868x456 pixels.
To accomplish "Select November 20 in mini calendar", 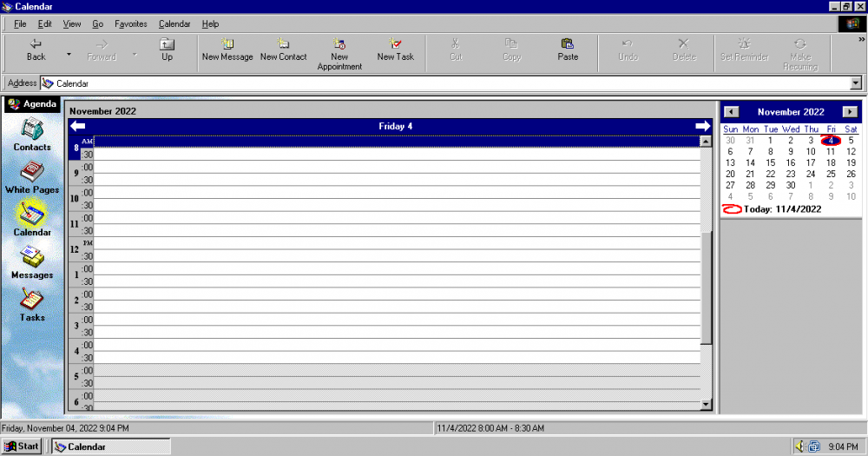I will 730,174.
